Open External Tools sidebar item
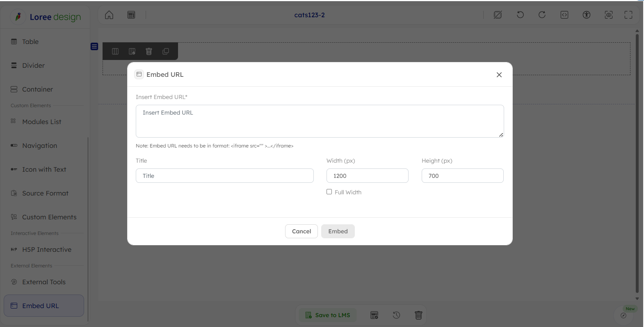 43,282
